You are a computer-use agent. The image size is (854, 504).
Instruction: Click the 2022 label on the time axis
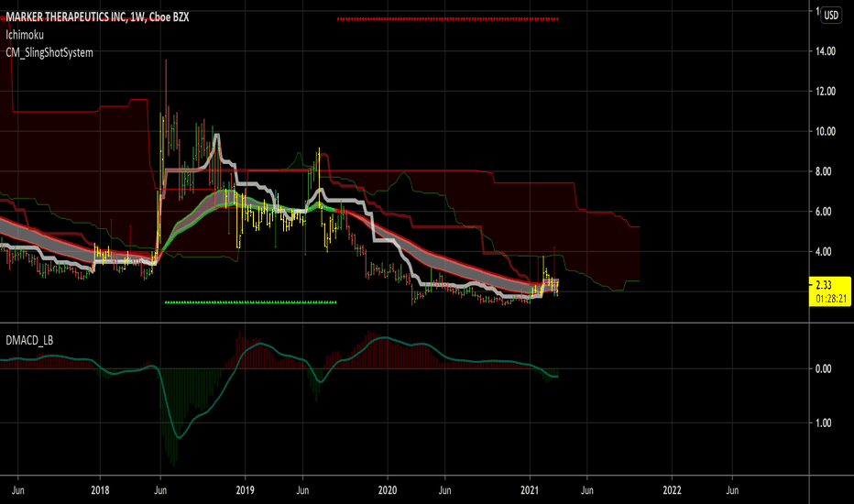pyautogui.click(x=672, y=490)
